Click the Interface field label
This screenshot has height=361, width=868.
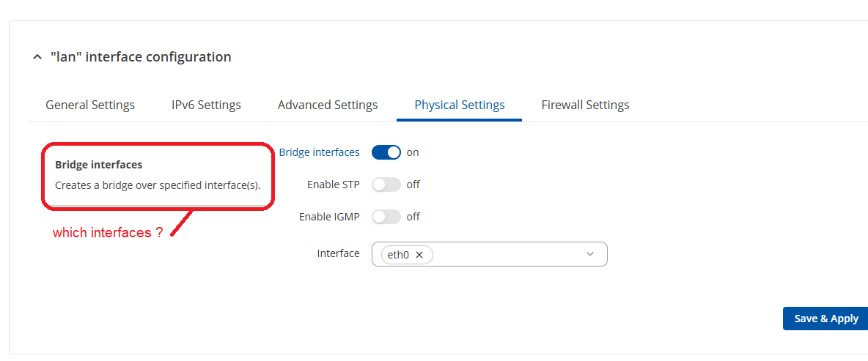click(x=338, y=253)
